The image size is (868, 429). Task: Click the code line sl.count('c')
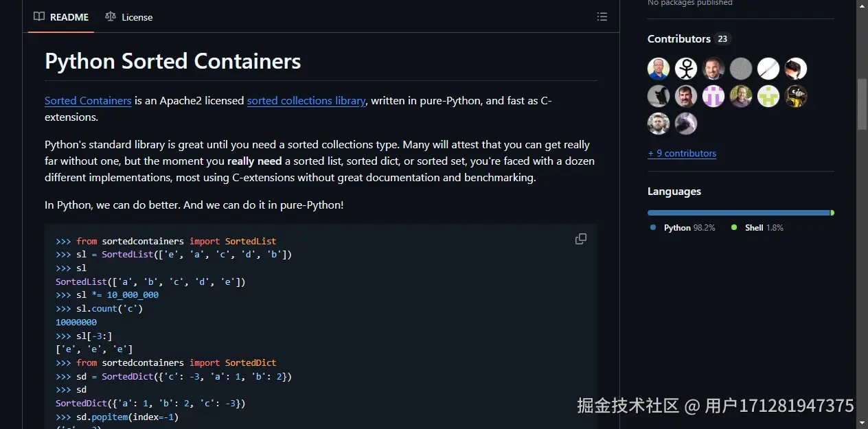coord(100,309)
